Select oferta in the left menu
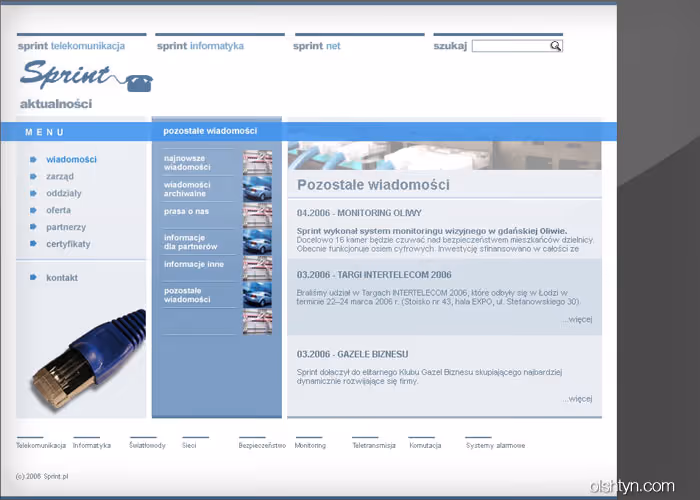 tap(58, 210)
